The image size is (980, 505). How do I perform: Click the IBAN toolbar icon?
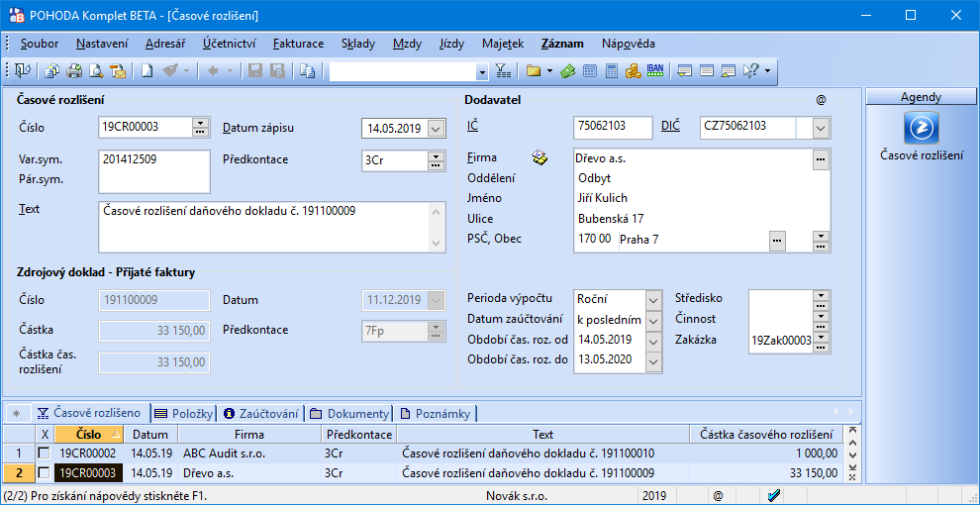pyautogui.click(x=655, y=70)
